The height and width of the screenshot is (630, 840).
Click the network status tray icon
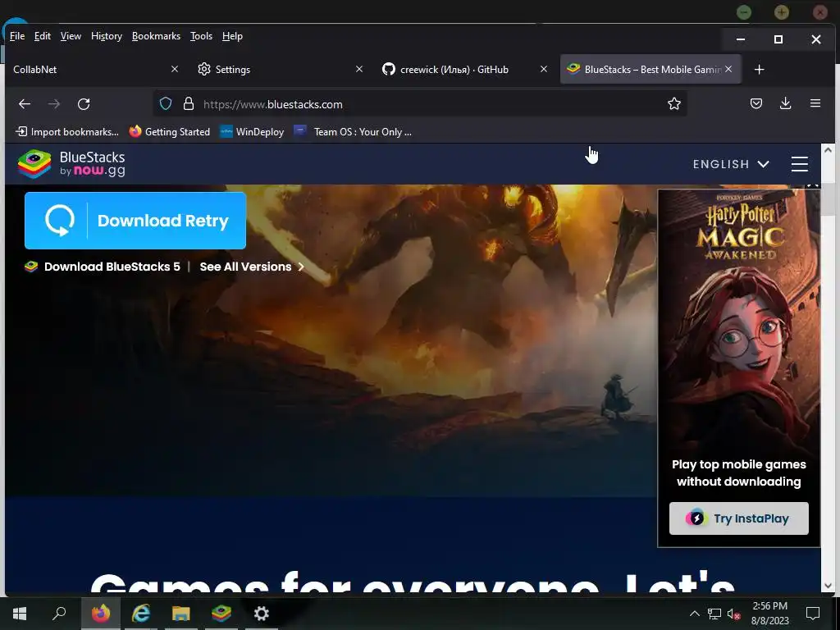[714, 614]
